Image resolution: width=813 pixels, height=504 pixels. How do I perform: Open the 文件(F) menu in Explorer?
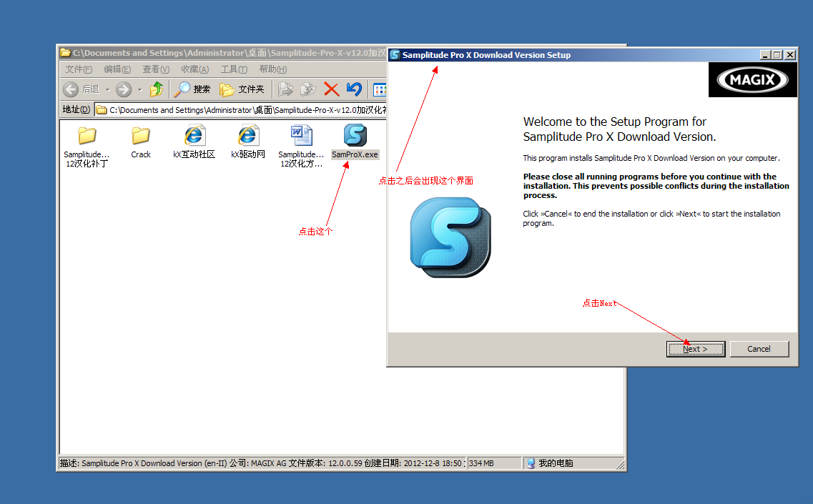tap(79, 69)
